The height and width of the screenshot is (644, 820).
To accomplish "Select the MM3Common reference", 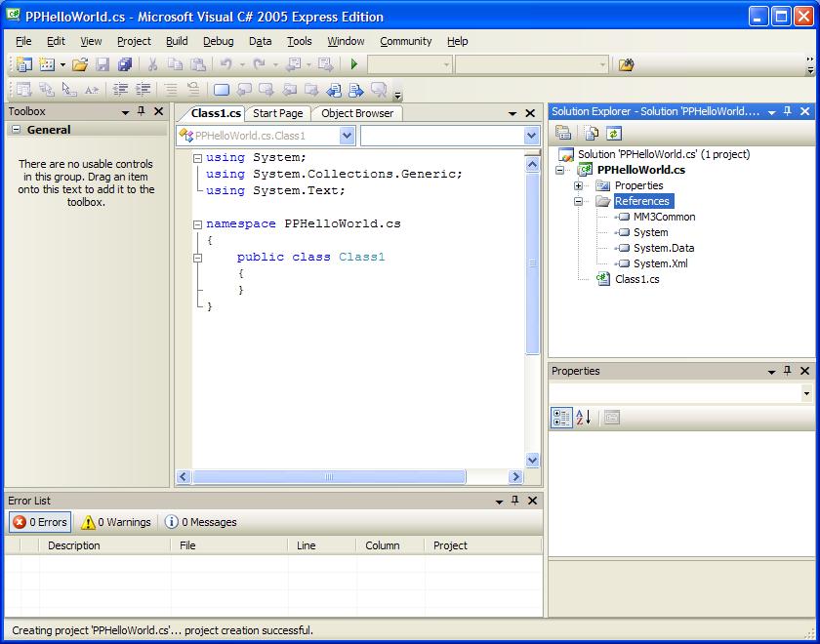I will pos(664,217).
